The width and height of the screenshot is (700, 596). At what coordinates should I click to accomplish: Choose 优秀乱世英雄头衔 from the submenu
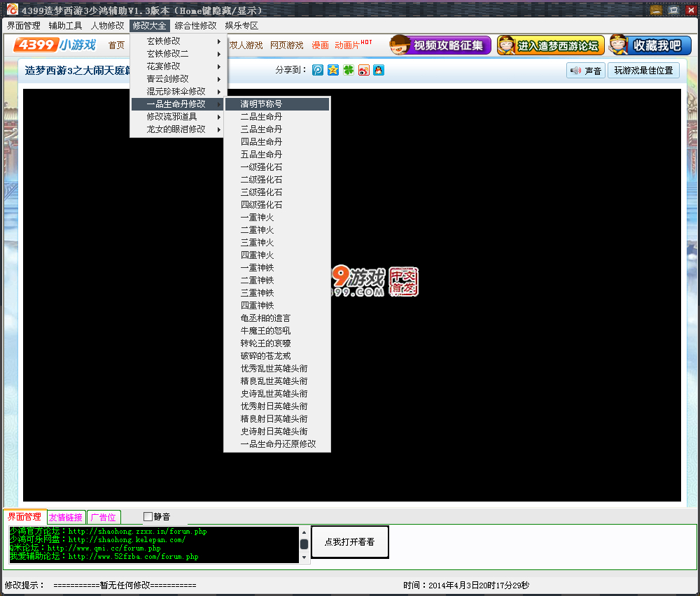pos(277,369)
